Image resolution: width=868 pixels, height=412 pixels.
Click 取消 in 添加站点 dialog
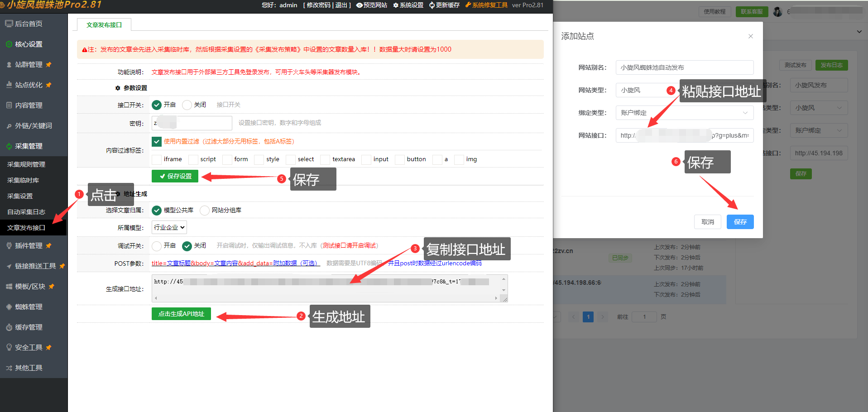click(x=708, y=222)
